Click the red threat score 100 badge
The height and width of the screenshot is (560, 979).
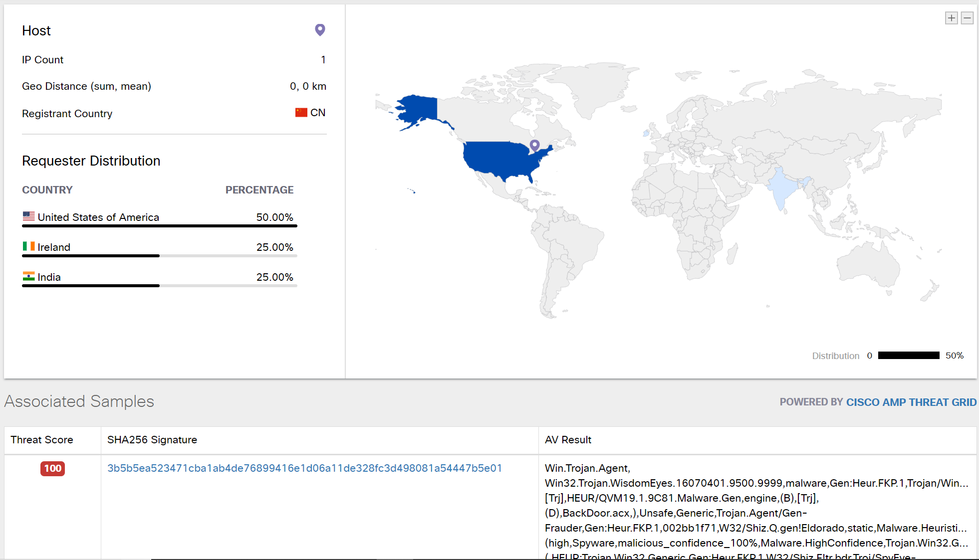coord(52,468)
